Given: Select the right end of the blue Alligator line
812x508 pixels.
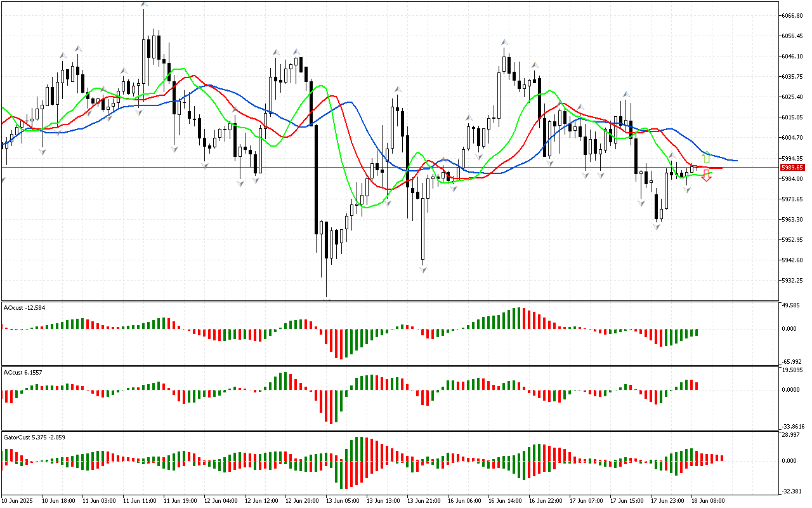Looking at the screenshot, I should [736, 161].
